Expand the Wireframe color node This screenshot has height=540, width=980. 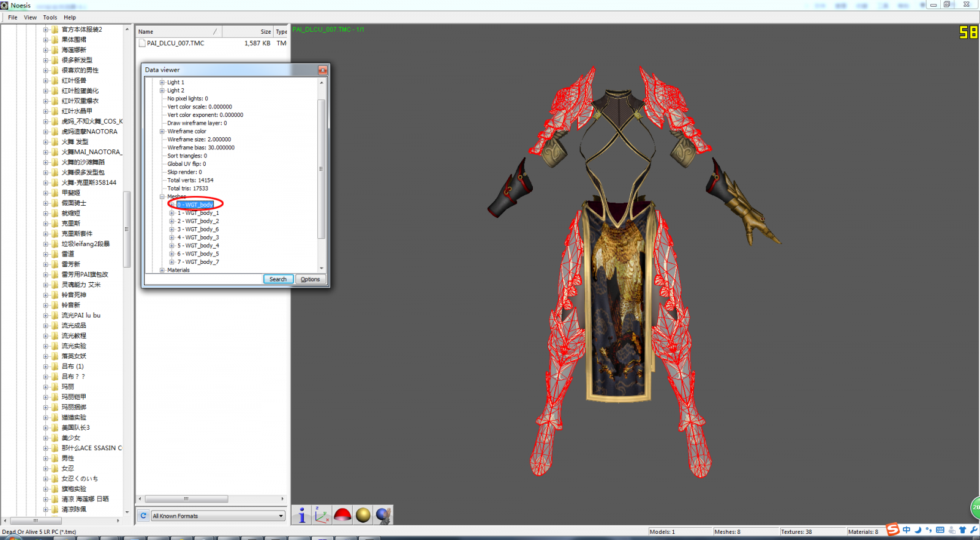[x=162, y=132]
